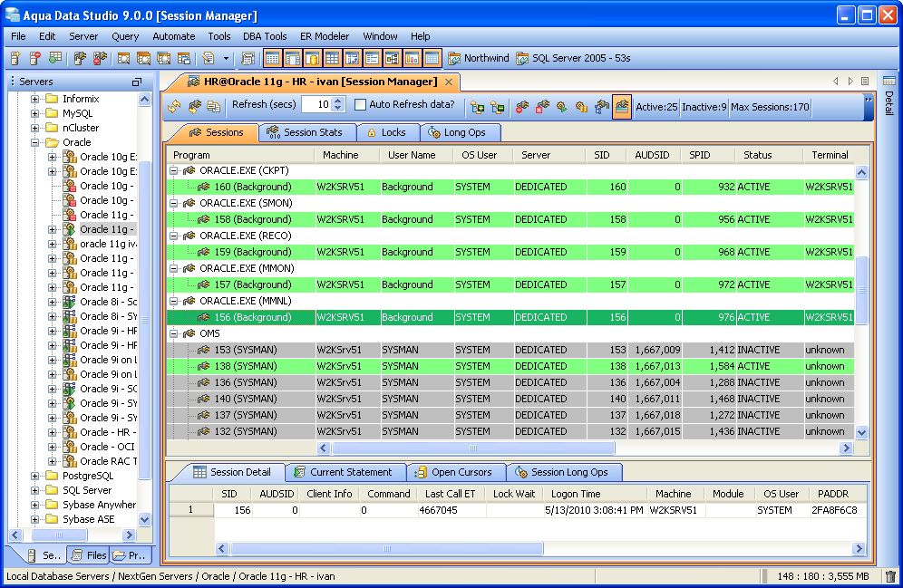The image size is (903, 588).
Task: Click the trash can icon in status bar
Action: point(890,576)
